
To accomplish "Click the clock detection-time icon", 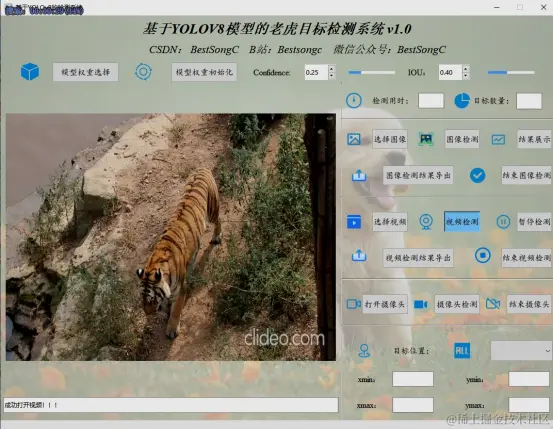I will pyautogui.click(x=354, y=100).
